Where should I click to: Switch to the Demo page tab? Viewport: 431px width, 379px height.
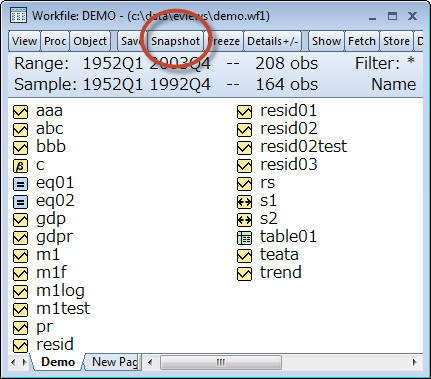58,362
